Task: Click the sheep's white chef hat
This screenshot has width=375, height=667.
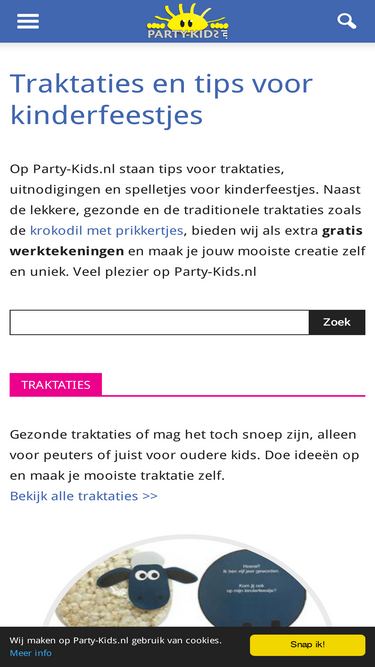Action: point(147,559)
